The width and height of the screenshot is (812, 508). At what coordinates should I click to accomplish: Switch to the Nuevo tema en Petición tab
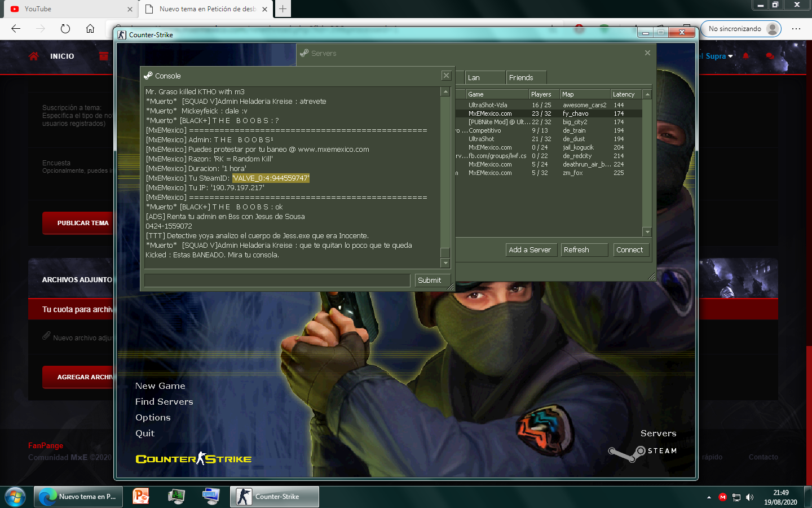(x=207, y=9)
